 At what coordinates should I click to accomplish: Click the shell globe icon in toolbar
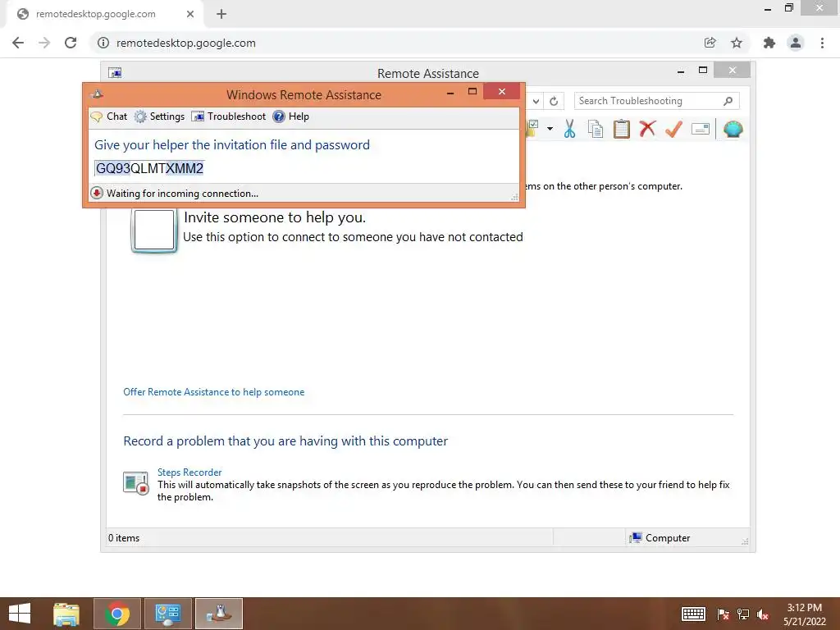coord(733,129)
